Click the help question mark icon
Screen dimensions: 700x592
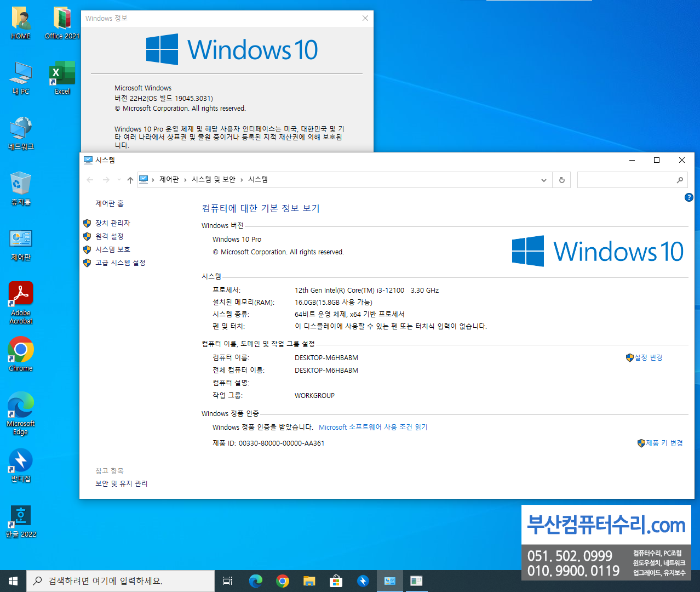(x=689, y=197)
